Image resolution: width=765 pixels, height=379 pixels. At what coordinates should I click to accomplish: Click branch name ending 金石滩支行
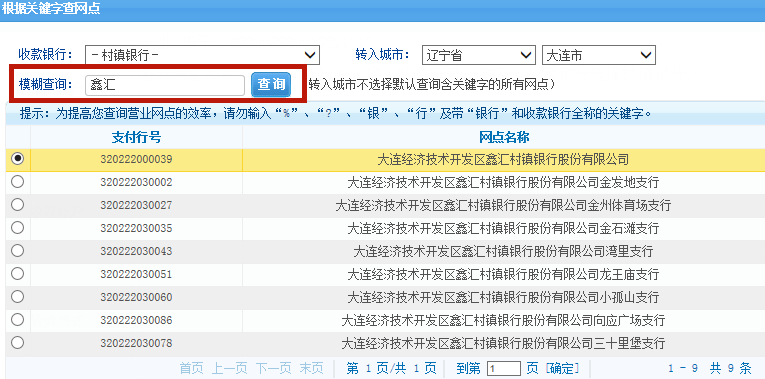pos(503,228)
